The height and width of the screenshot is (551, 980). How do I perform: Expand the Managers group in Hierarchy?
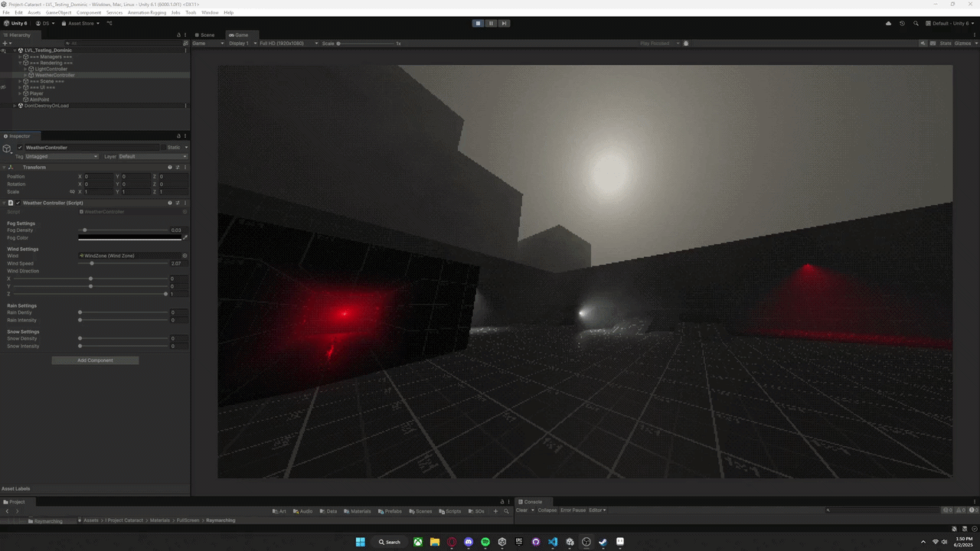[x=20, y=57]
